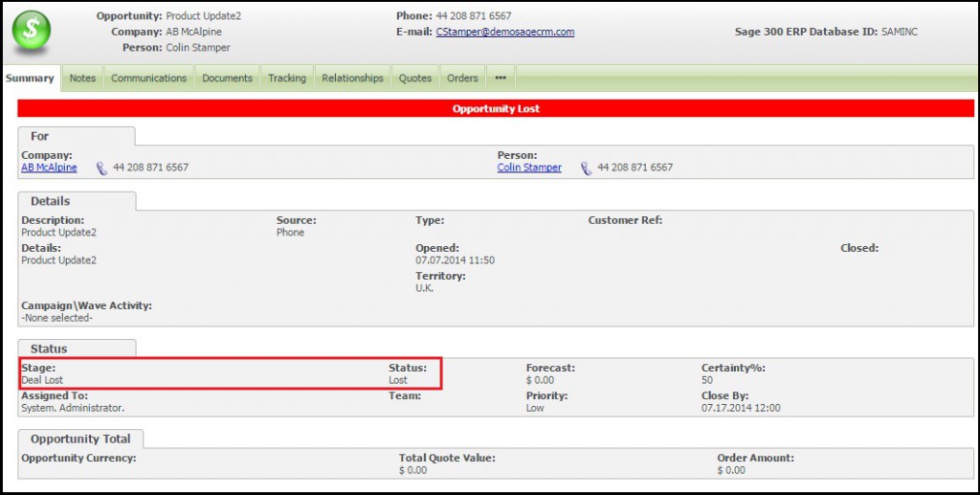
Task: Open the Colin Stamper person link
Action: 529,168
